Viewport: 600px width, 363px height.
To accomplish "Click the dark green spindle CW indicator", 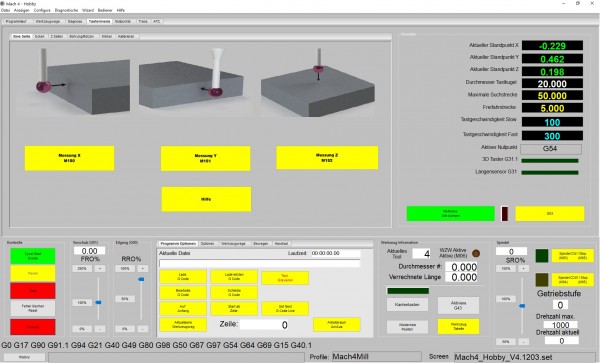I will coord(541,256).
